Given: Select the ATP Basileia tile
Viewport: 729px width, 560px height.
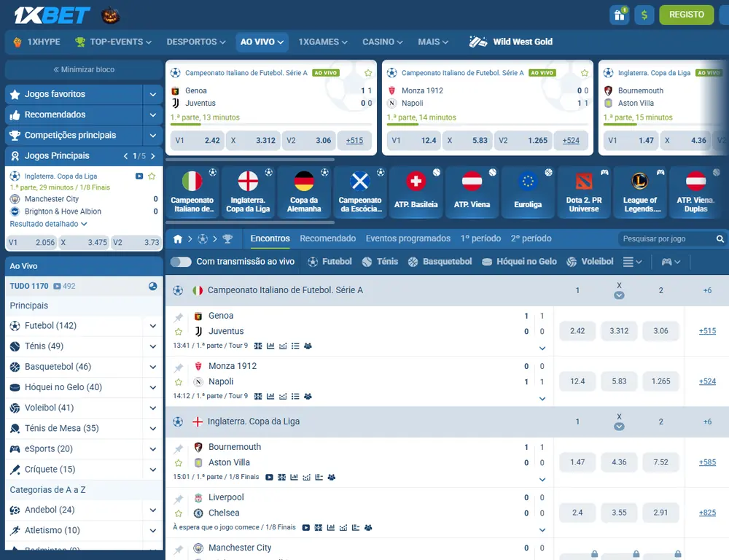Looking at the screenshot, I should (x=416, y=192).
